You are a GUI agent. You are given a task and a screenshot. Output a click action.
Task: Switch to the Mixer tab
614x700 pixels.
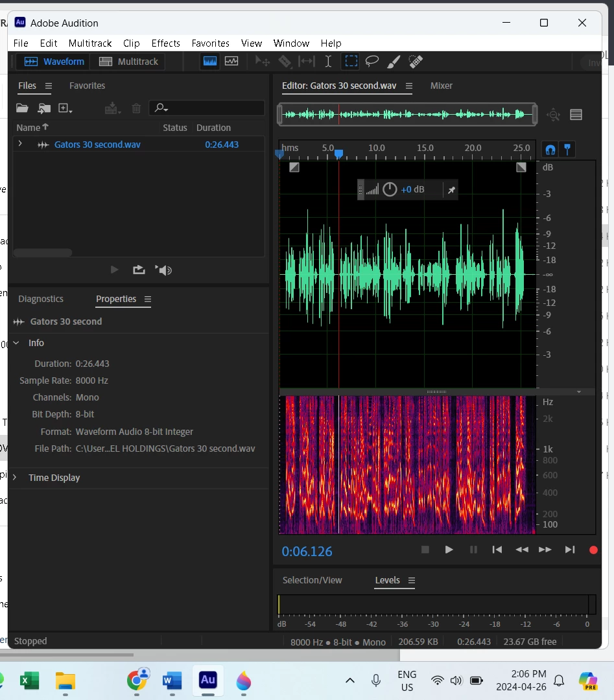click(x=441, y=86)
